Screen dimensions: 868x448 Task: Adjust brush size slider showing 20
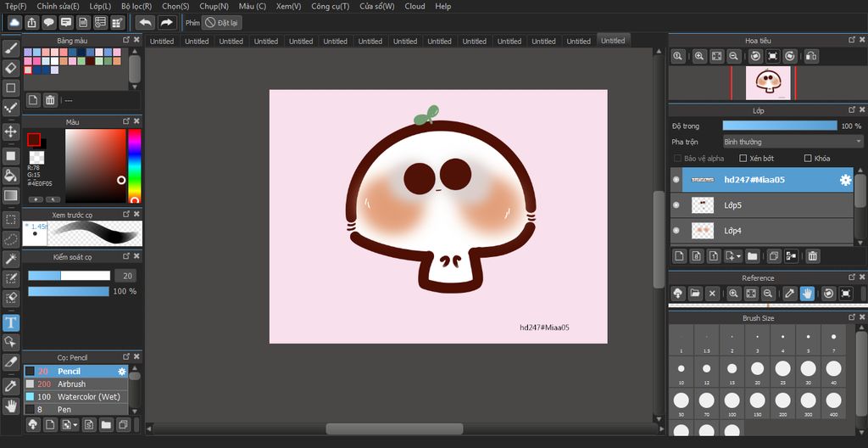(x=70, y=276)
